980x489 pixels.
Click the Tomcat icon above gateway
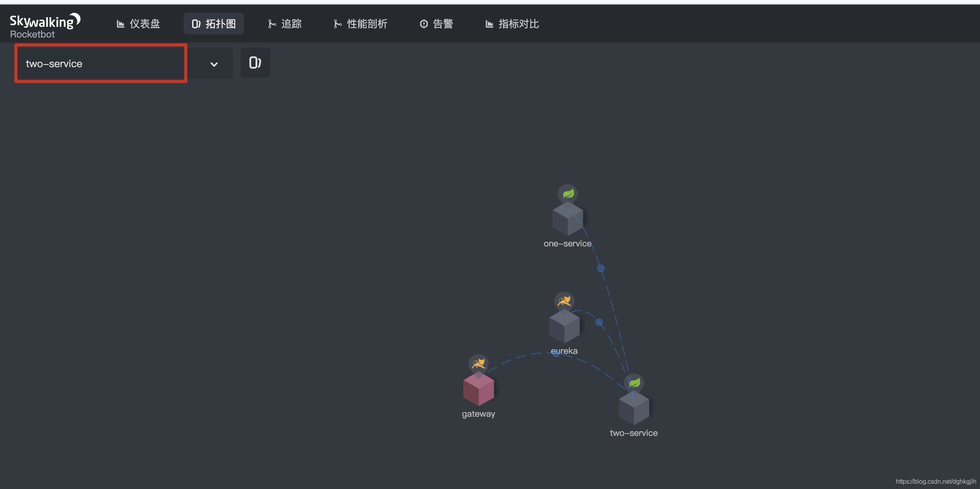click(478, 364)
